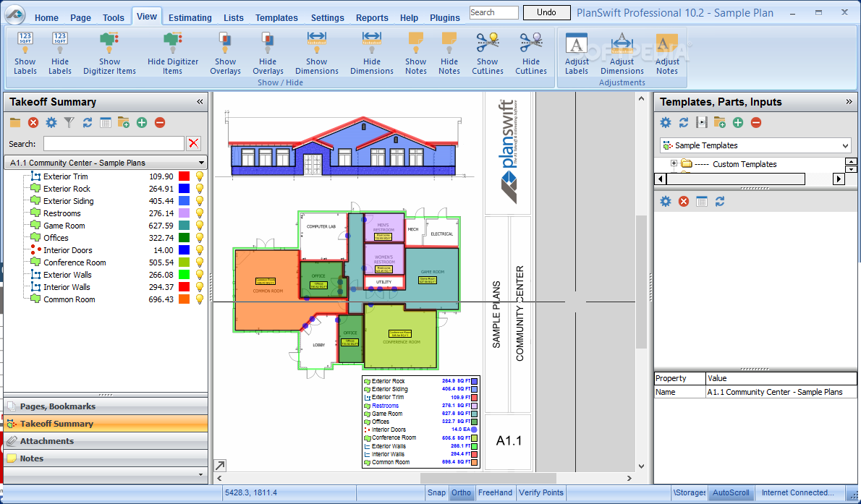Click Verify Points in status bar
Viewport: 861px width, 504px height.
[x=541, y=492]
